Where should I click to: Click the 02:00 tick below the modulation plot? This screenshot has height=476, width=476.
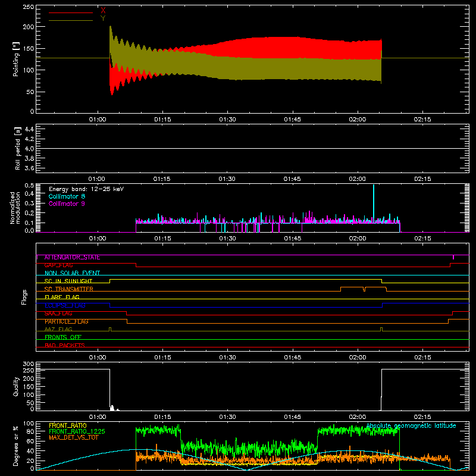358,239
